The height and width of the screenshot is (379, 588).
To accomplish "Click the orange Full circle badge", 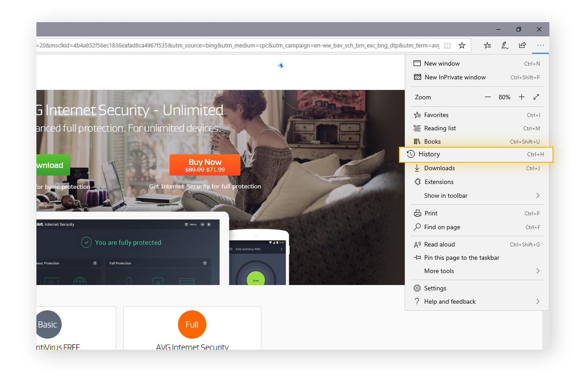I will 192,324.
